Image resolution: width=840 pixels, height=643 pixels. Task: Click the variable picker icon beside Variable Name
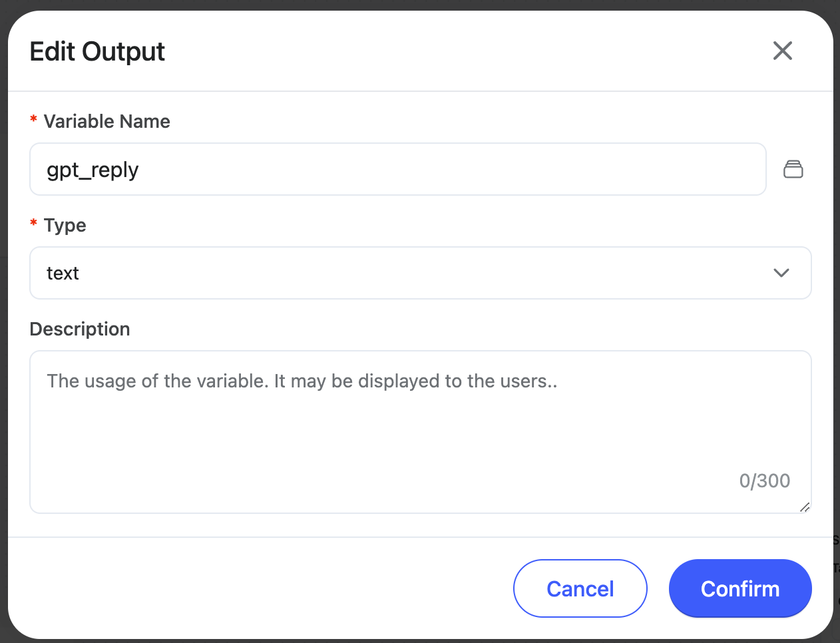click(x=793, y=170)
